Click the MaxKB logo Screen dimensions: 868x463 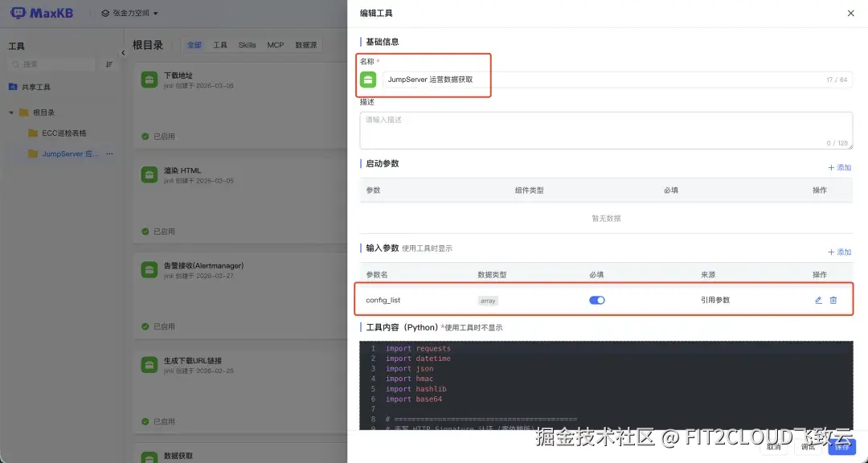(42, 13)
